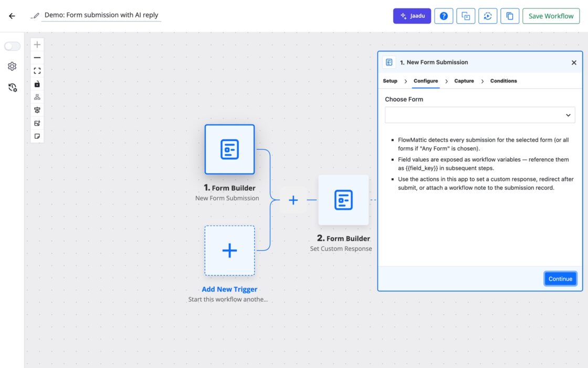588x368 pixels.
Task: Click the 'Set Custom Response' node subtitle
Action: (x=341, y=249)
